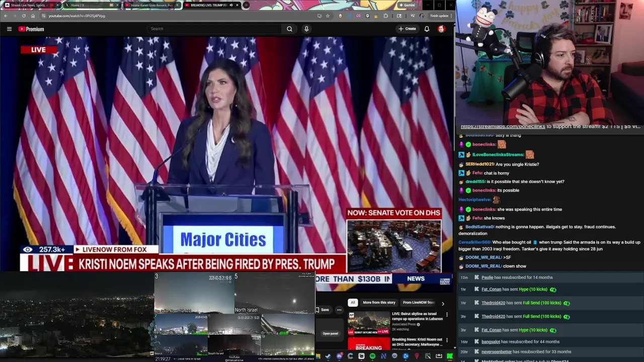This screenshot has width=644, height=362.
Task: Start voice search with microphone icon
Action: pyautogui.click(x=306, y=29)
